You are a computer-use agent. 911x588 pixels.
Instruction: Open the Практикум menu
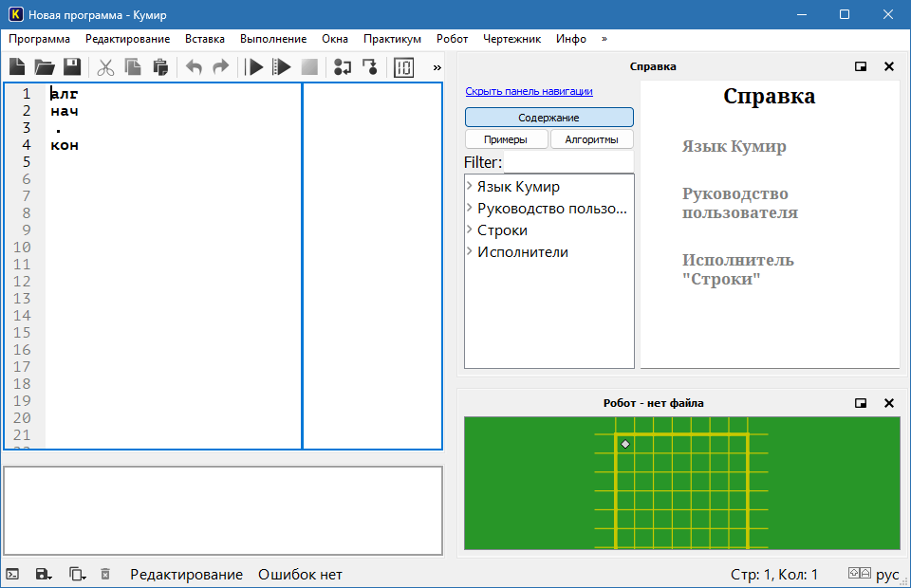392,39
